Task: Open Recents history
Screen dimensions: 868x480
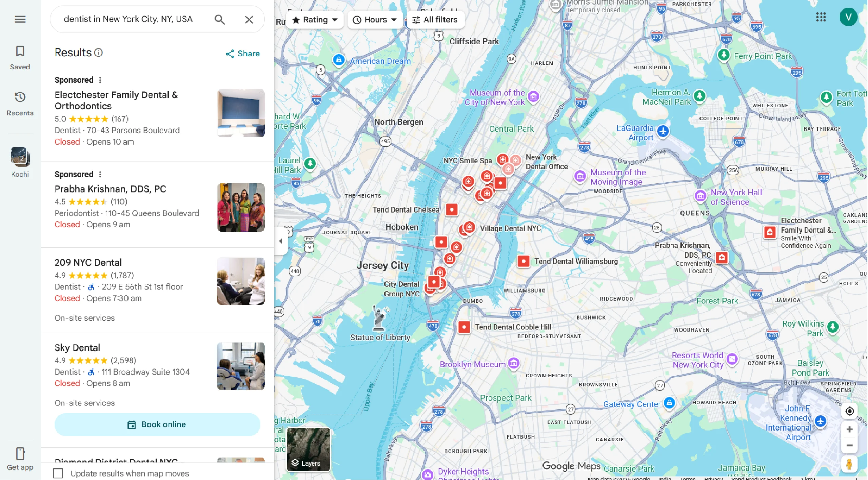Action: (20, 103)
